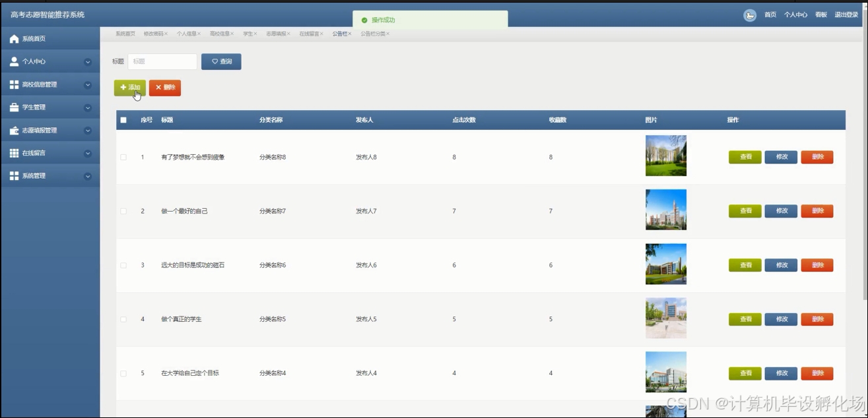Click the home icon beside 系统首页
This screenshot has width=868, height=418.
pos(14,39)
